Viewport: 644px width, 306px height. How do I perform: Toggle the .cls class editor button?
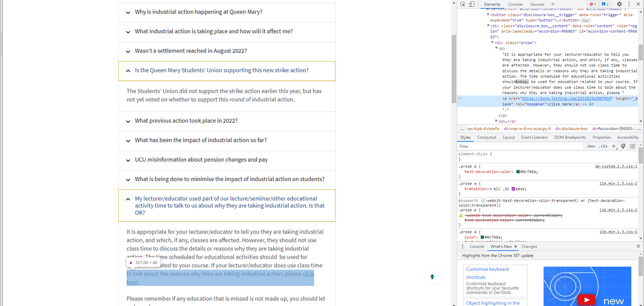coord(604,146)
